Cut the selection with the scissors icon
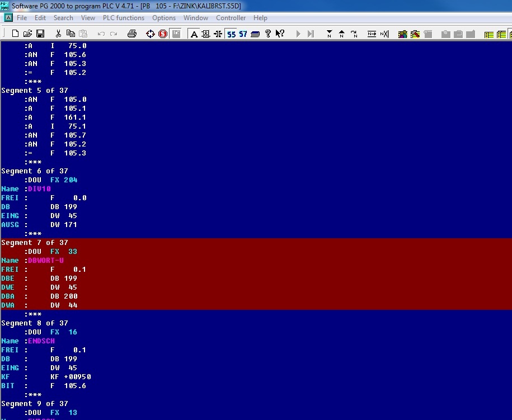 tap(58, 34)
